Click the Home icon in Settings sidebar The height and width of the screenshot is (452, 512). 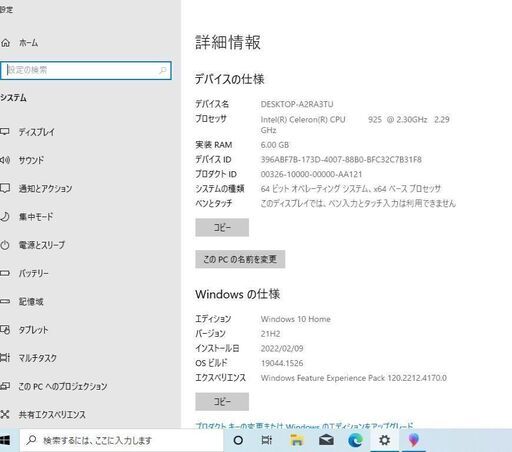pyautogui.click(x=6, y=43)
